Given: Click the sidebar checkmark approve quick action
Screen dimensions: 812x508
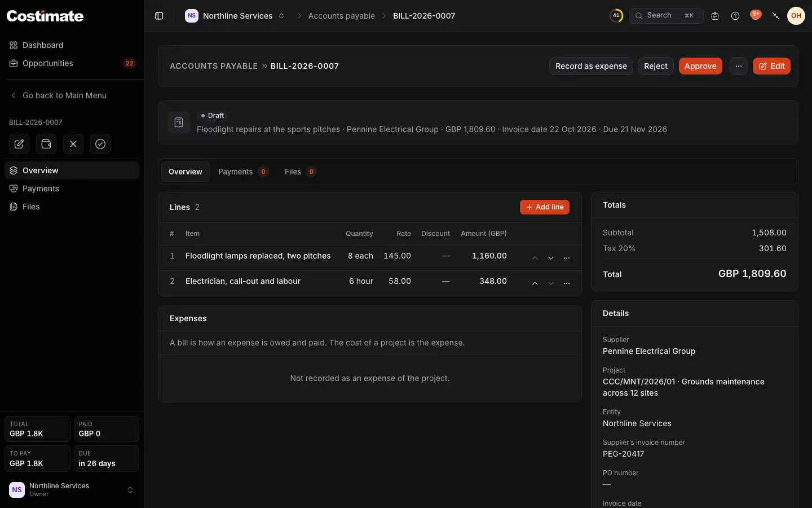Looking at the screenshot, I should click(100, 144).
